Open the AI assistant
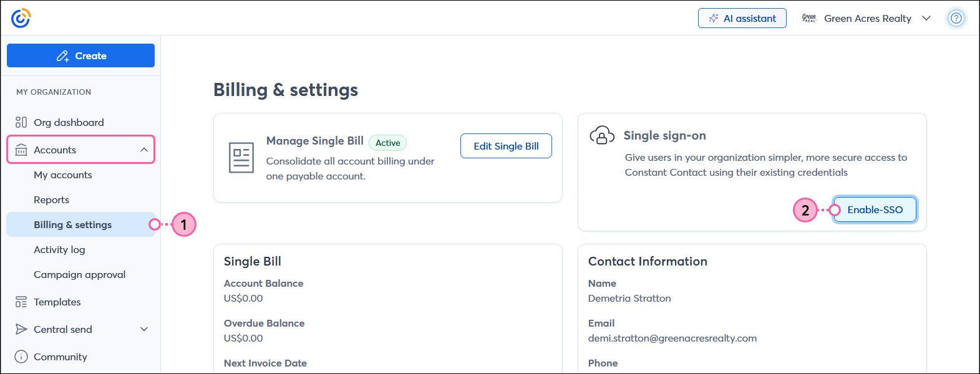This screenshot has height=374, width=980. 742,18
